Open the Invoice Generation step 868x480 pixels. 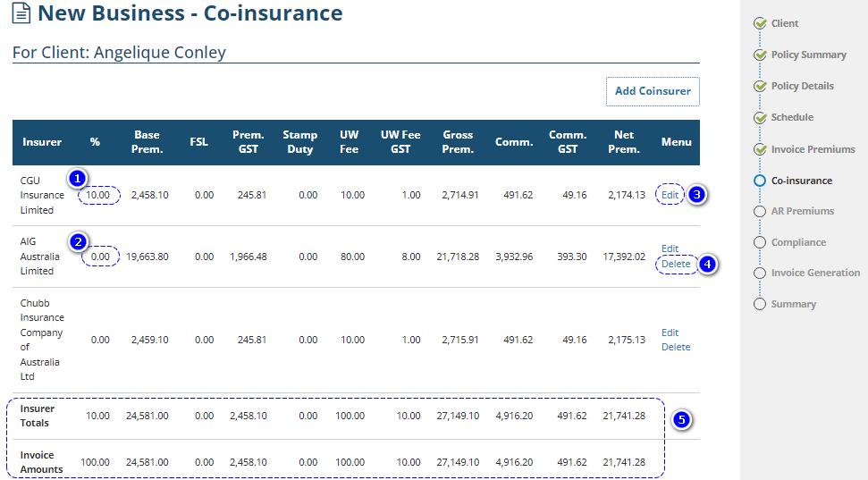pos(814,273)
